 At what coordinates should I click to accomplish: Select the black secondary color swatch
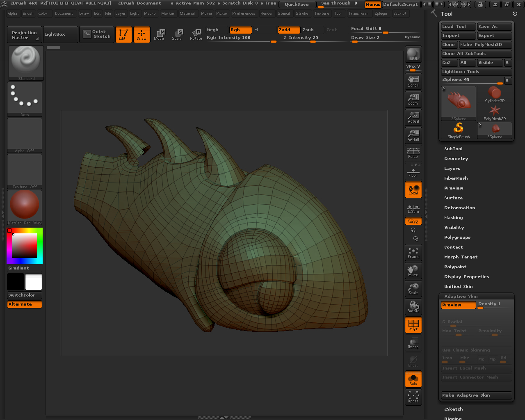[x=16, y=282]
